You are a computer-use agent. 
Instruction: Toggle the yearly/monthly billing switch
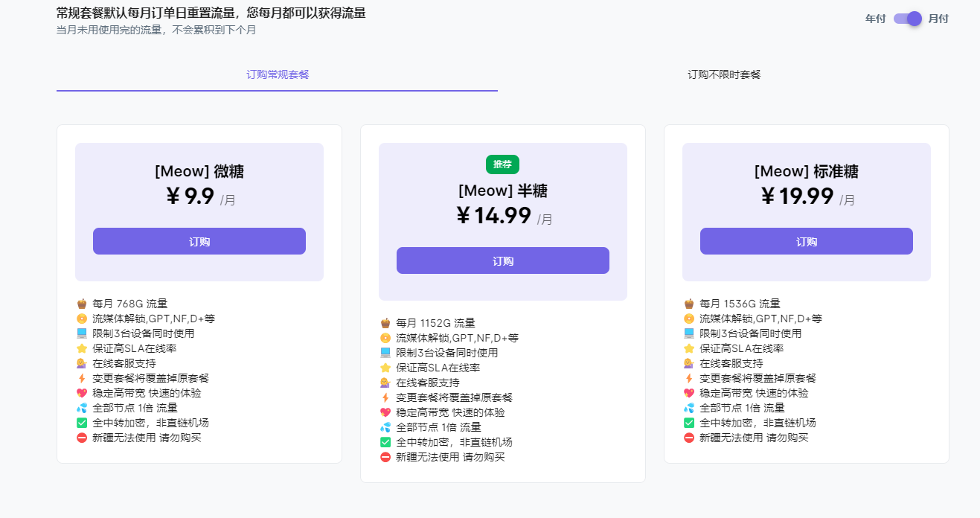(x=907, y=19)
